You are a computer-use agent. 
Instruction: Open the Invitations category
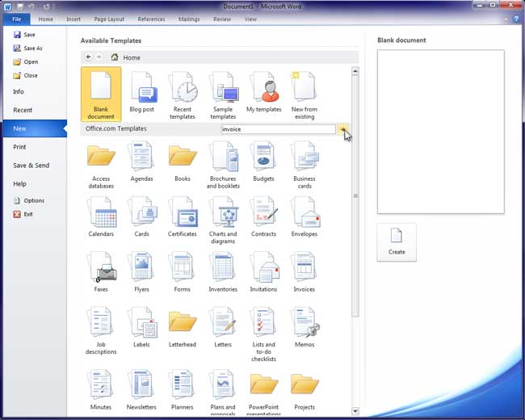[x=263, y=272]
